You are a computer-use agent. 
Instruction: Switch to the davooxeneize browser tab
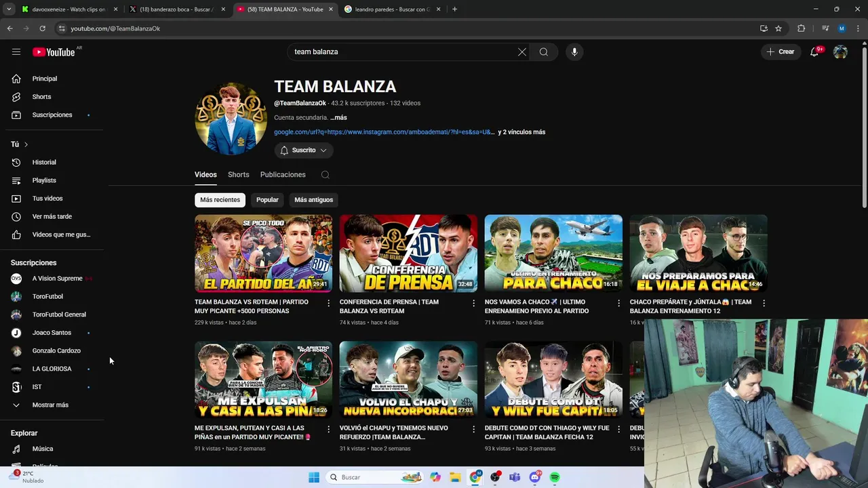click(68, 9)
